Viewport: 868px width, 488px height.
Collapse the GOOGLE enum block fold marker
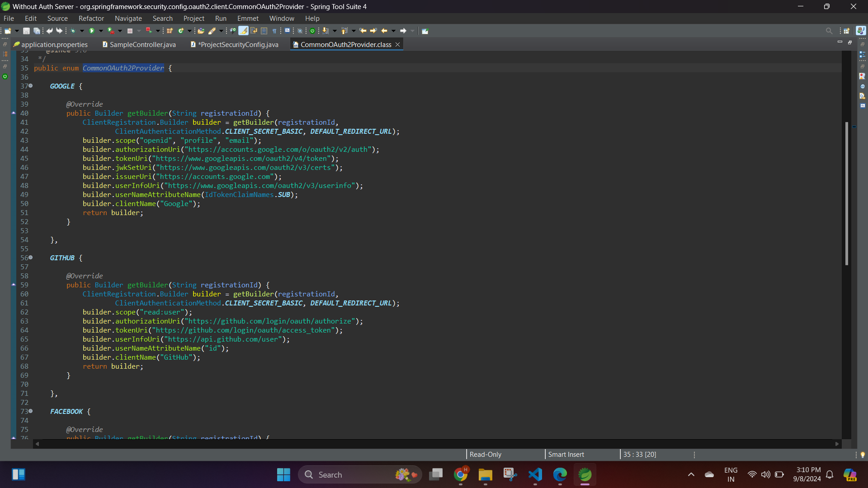point(31,86)
